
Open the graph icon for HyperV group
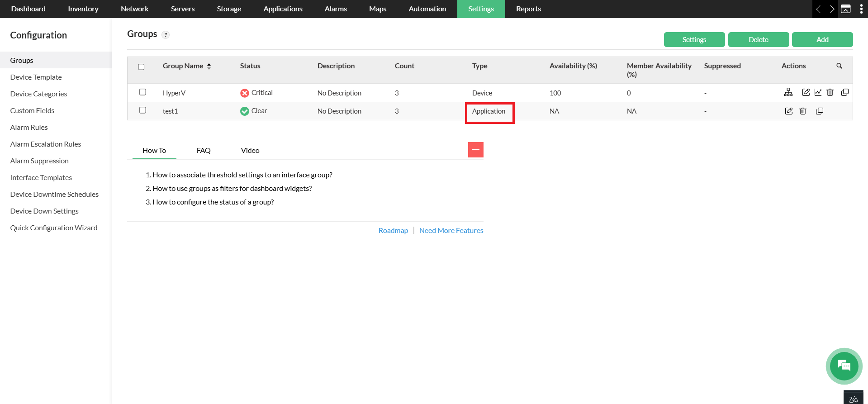click(x=818, y=92)
